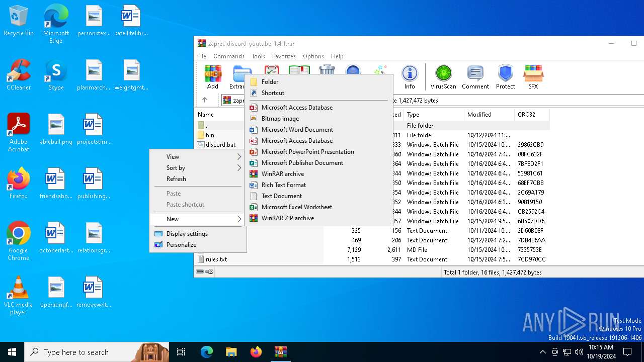Viewport: 644px width, 362px height.
Task: Go up one folder with the arrow icon
Action: (205, 100)
